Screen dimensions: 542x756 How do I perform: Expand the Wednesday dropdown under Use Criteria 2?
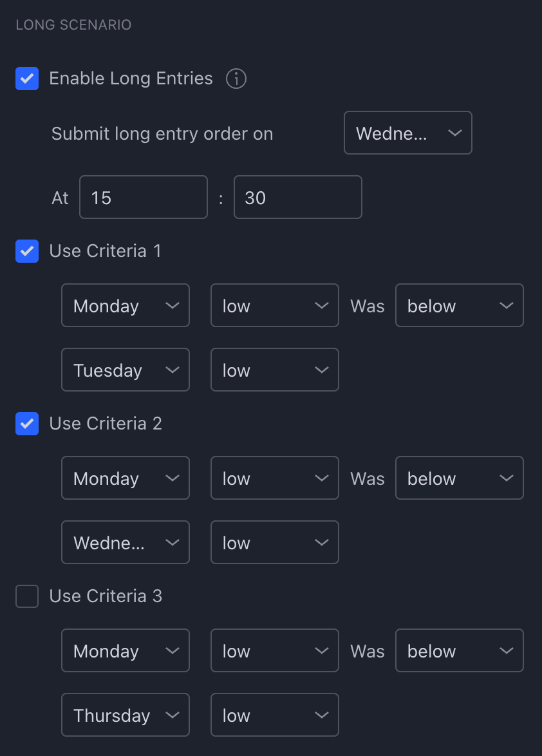point(125,542)
